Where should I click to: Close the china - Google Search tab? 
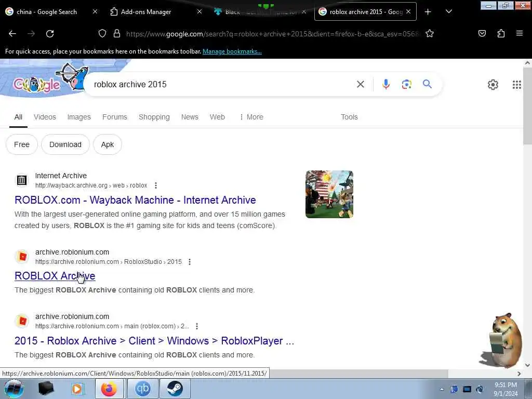pyautogui.click(x=95, y=11)
